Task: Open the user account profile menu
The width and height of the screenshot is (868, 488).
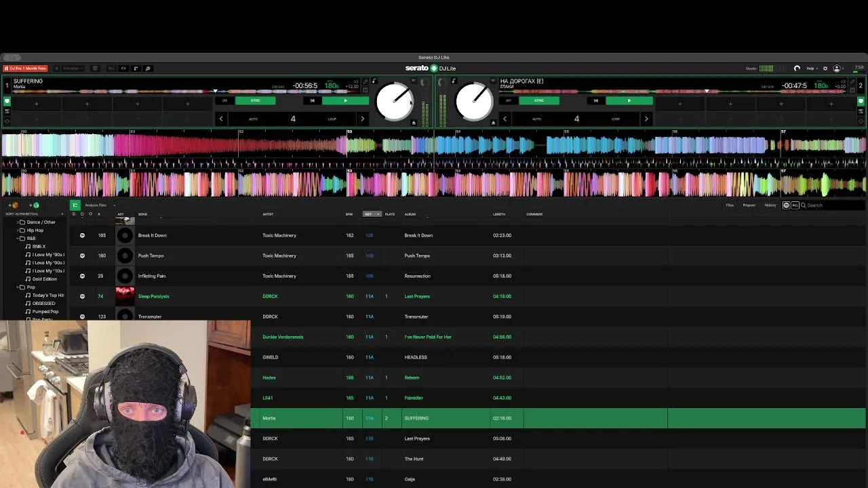Action: point(838,68)
